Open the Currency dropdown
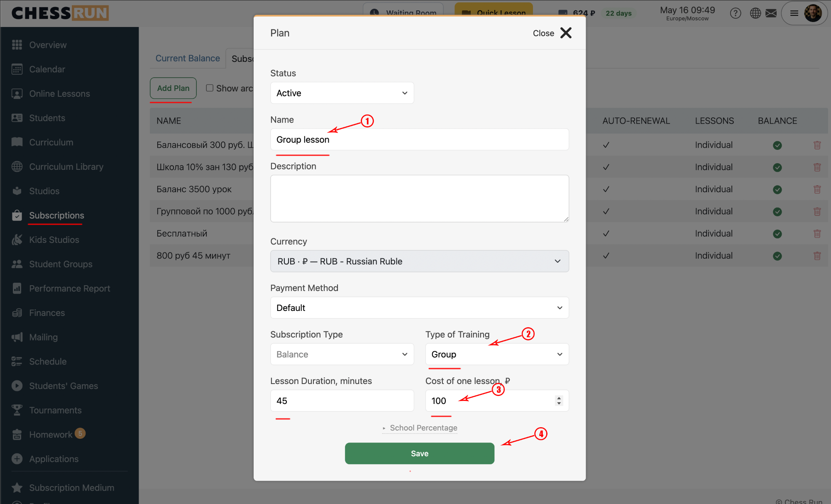831x504 pixels. click(x=419, y=261)
